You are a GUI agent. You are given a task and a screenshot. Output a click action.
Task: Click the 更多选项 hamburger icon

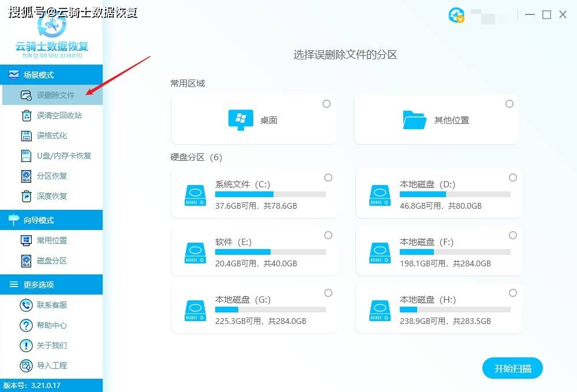(14, 285)
